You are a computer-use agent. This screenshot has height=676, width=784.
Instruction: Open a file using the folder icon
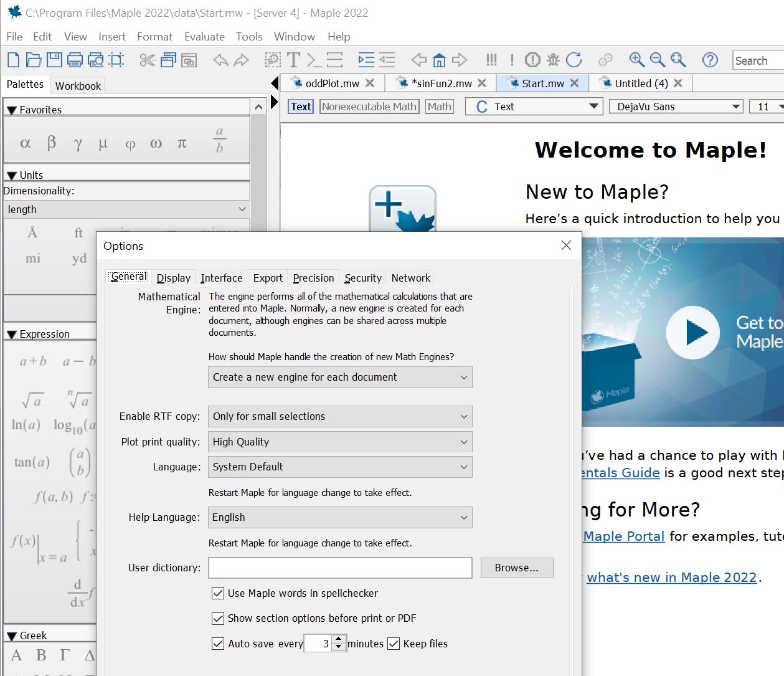pos(34,60)
